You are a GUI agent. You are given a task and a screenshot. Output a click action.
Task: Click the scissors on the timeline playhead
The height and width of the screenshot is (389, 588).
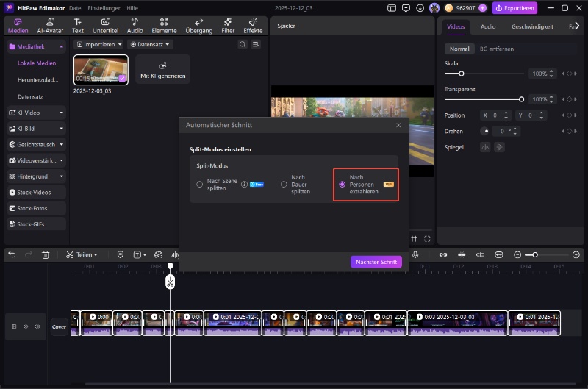170,282
